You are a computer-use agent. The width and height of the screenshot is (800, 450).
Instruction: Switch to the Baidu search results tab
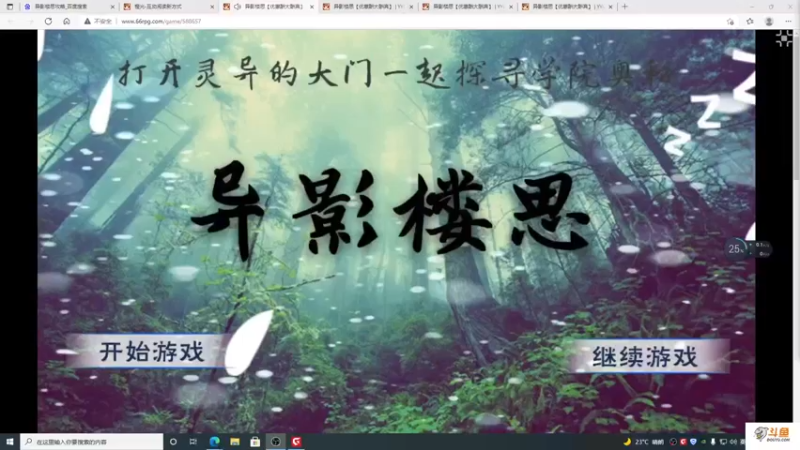(x=69, y=7)
